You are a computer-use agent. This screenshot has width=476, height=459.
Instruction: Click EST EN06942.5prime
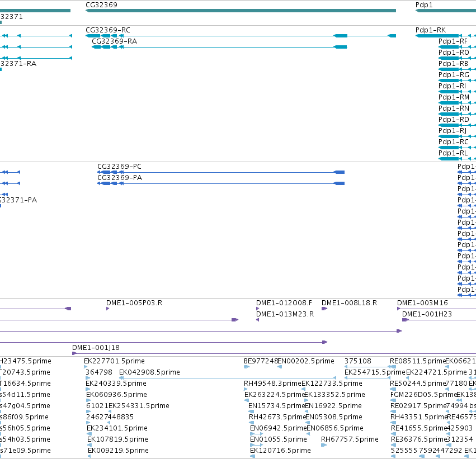(279, 428)
